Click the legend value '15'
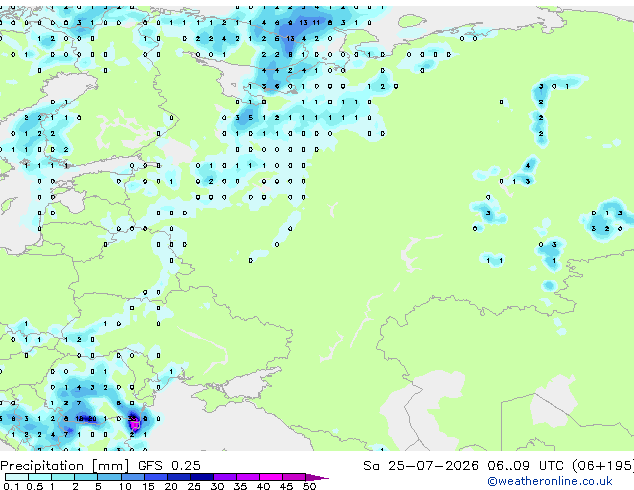Image resolution: width=634 pixels, height=490 pixels. (x=148, y=486)
